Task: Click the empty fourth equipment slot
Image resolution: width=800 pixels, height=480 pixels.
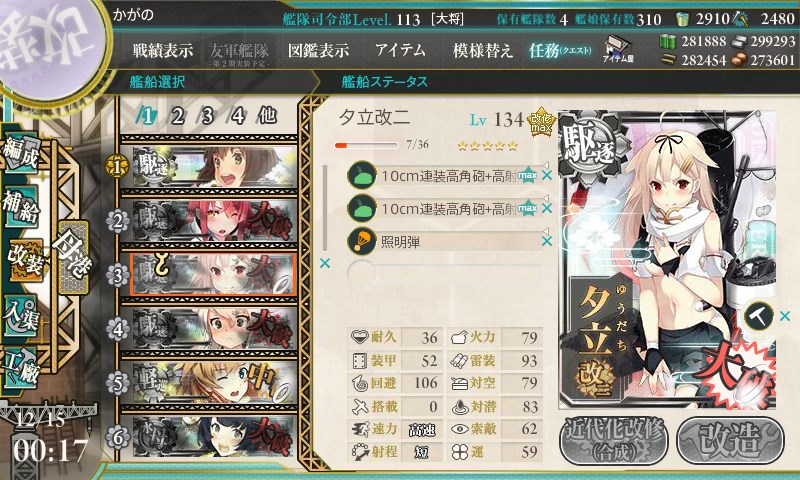Action: click(x=444, y=273)
